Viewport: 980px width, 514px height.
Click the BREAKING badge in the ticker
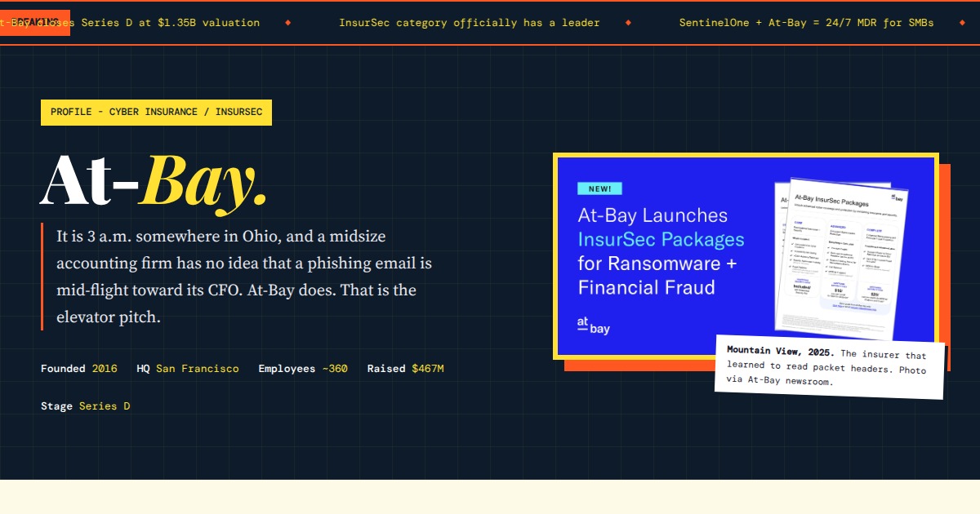35,22
